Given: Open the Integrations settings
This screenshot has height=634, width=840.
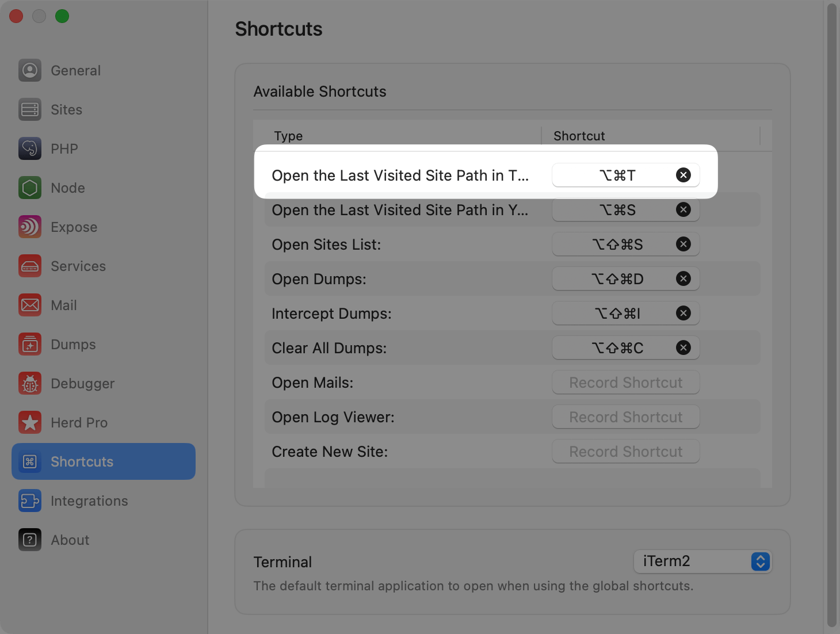Looking at the screenshot, I should pos(89,501).
